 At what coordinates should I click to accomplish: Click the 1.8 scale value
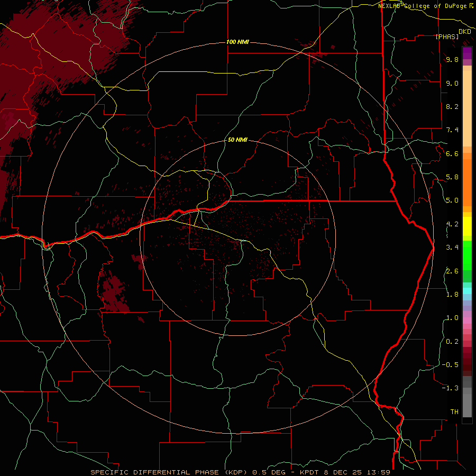coord(452,295)
